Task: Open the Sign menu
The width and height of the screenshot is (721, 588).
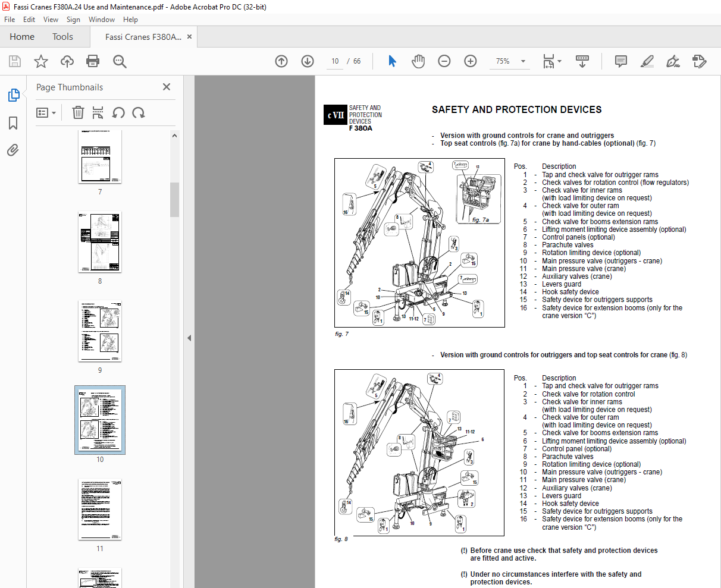Action: pyautogui.click(x=73, y=20)
